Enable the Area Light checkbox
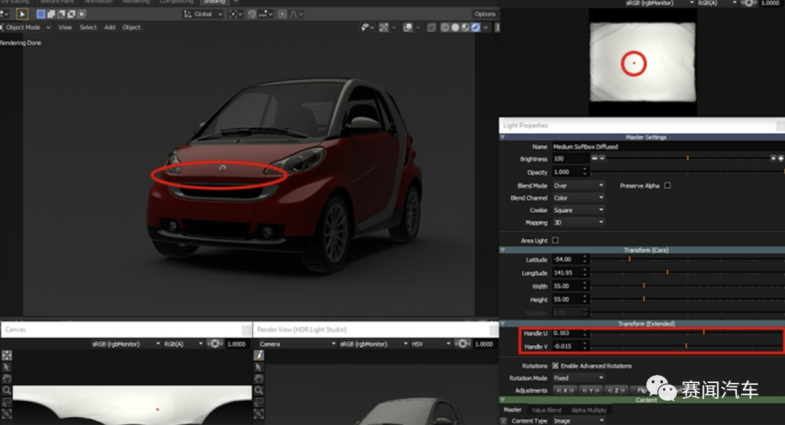The width and height of the screenshot is (785, 425). click(x=555, y=240)
